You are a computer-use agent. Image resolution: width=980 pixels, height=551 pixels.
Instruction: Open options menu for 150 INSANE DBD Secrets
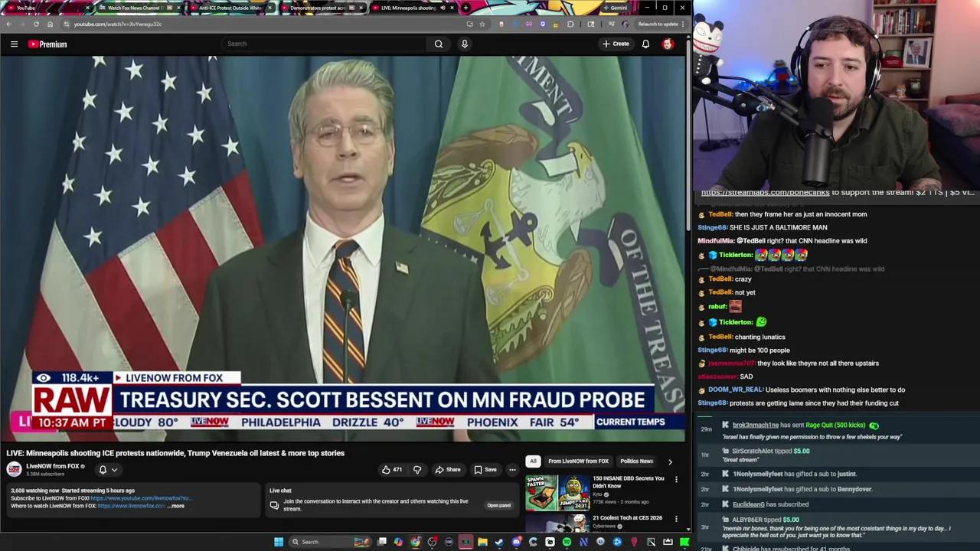pos(676,479)
